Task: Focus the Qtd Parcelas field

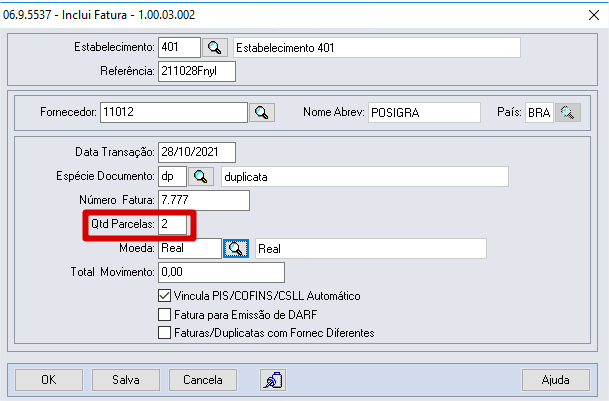Action: pyautogui.click(x=172, y=224)
